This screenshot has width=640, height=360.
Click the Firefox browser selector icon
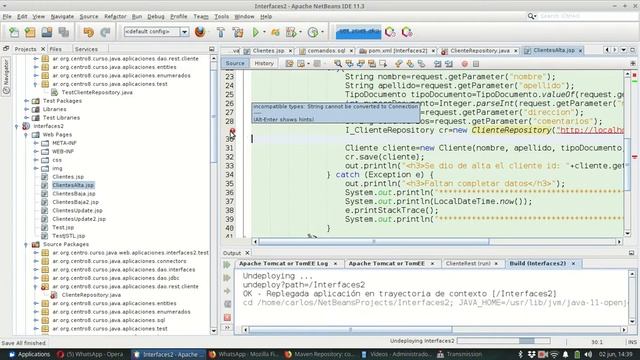[200, 32]
